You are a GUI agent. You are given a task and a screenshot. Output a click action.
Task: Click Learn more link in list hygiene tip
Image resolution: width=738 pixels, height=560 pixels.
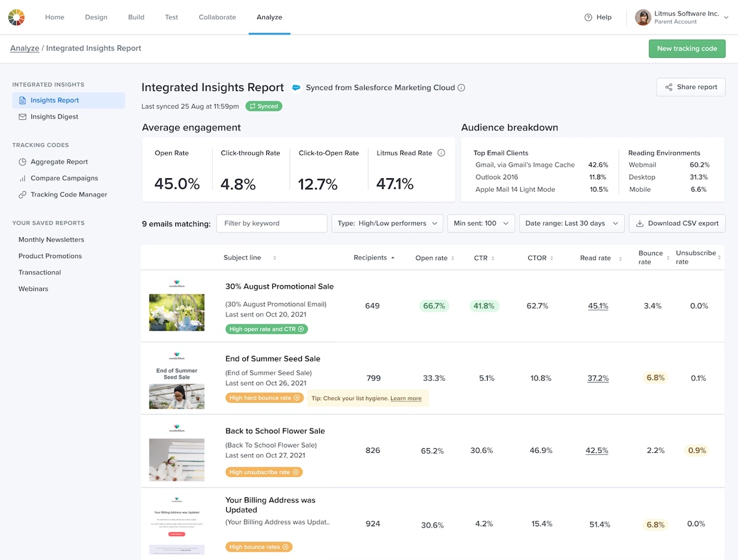click(406, 398)
